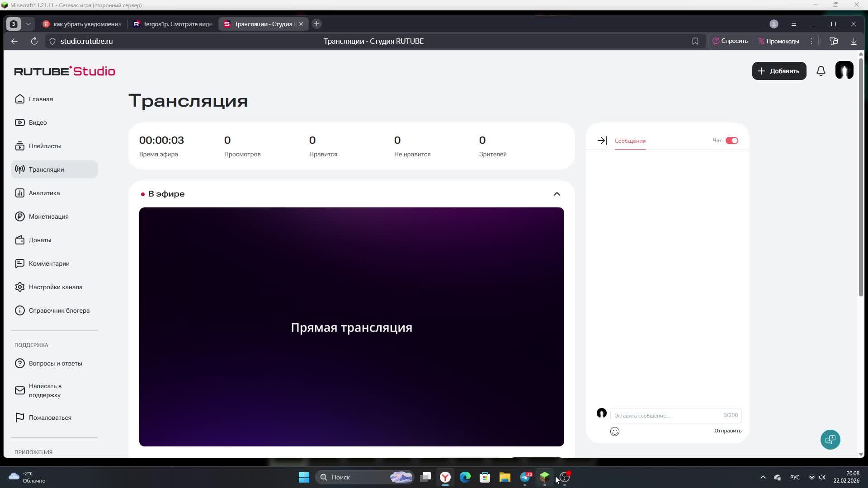Open the user avatar profile menu

(x=844, y=70)
